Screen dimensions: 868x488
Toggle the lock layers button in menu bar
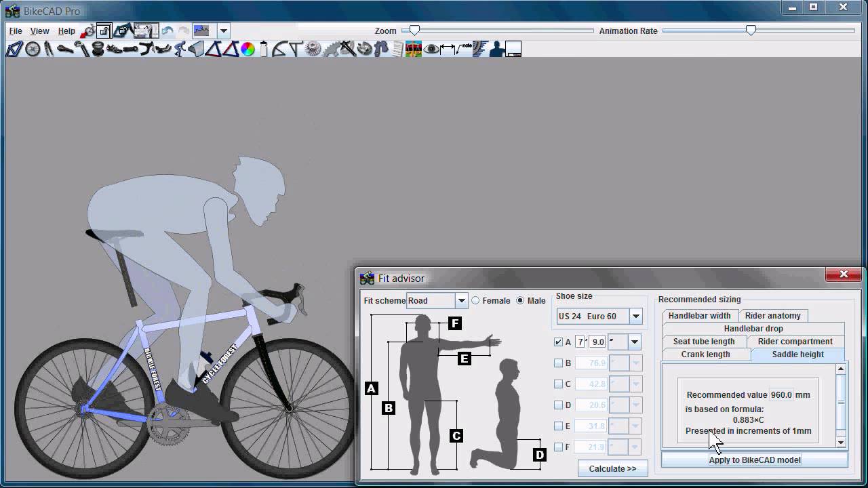click(104, 30)
